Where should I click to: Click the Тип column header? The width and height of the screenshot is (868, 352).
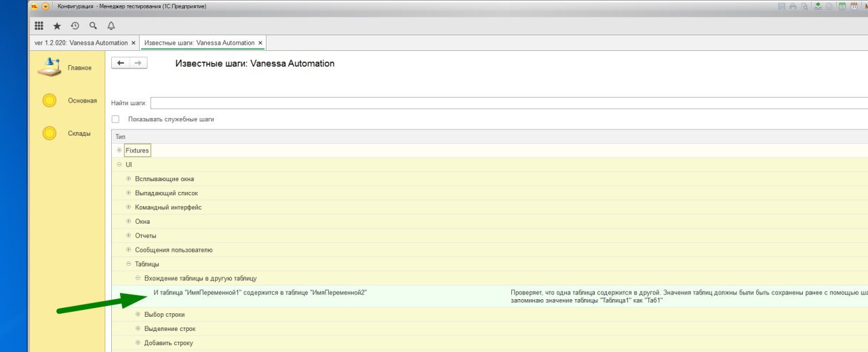490,136
